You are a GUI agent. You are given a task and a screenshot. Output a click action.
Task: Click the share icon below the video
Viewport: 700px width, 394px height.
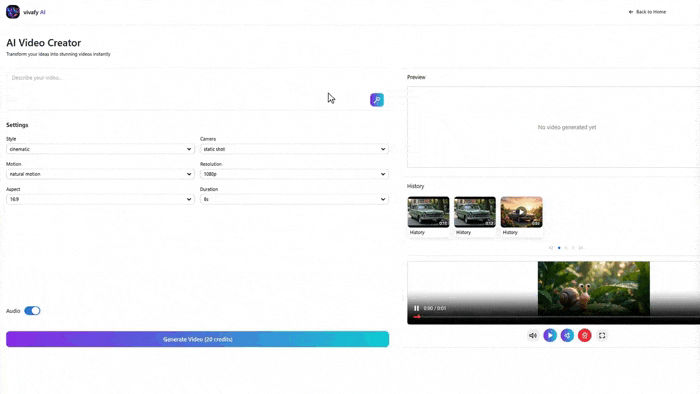(567, 335)
